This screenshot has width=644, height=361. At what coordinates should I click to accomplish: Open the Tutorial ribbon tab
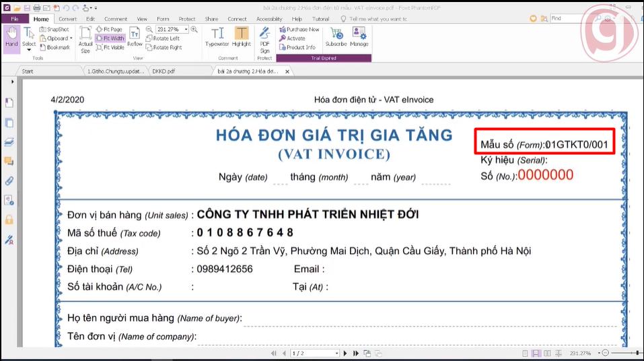pyautogui.click(x=320, y=19)
